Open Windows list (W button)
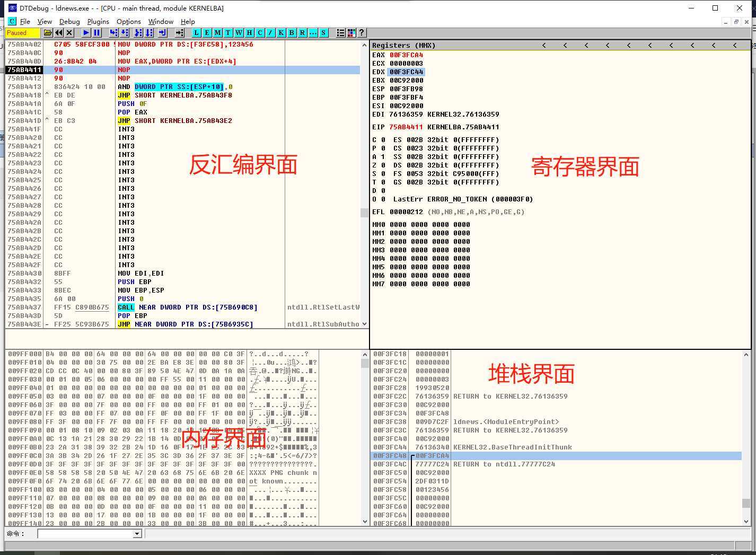 tap(239, 33)
